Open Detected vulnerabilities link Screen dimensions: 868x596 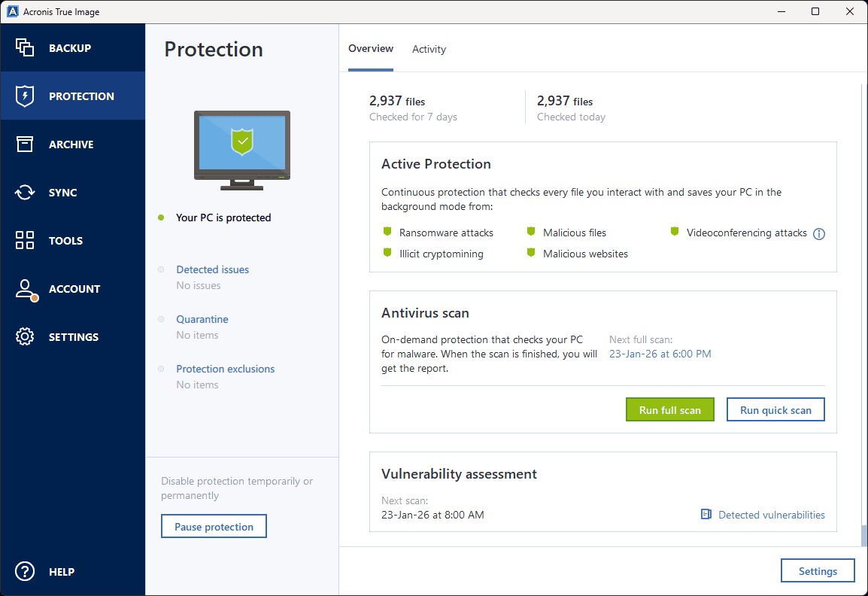point(771,515)
